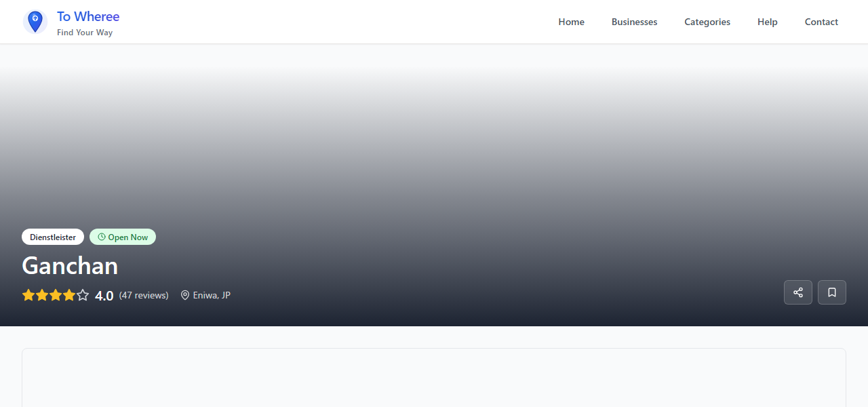
Task: Click the star rating icons
Action: (x=56, y=295)
